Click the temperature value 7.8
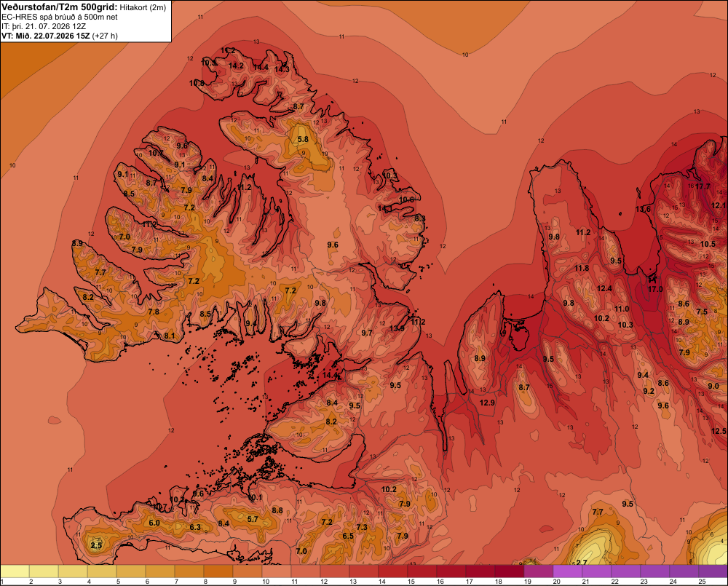 pyautogui.click(x=154, y=312)
